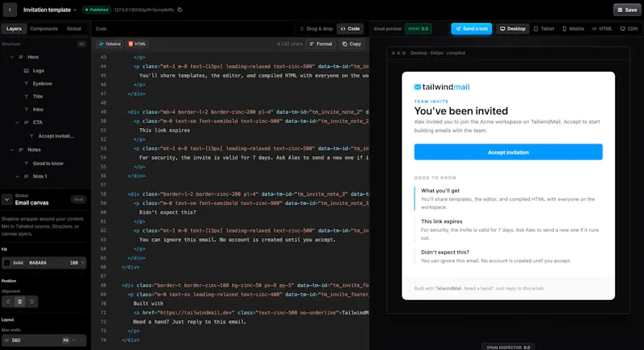Click the CTA section layer icon

coord(27,122)
